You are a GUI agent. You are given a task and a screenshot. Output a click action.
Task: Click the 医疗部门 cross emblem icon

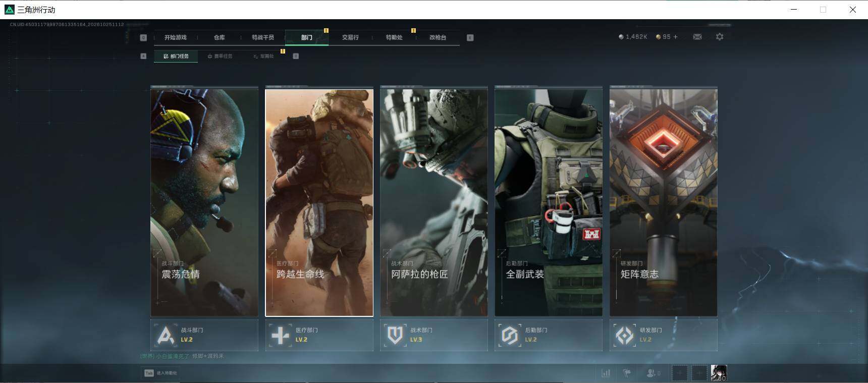coord(281,335)
